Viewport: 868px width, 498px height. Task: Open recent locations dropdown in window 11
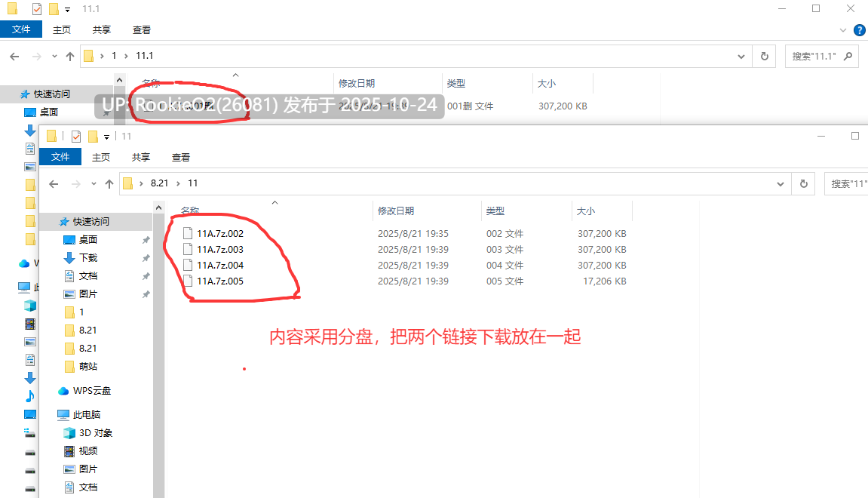[94, 184]
